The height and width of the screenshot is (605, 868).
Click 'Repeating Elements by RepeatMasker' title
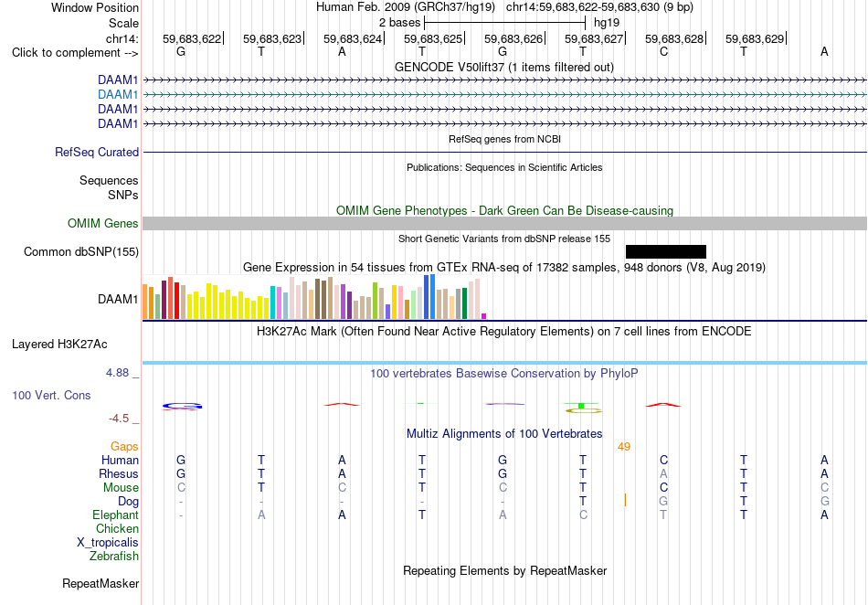(x=504, y=570)
